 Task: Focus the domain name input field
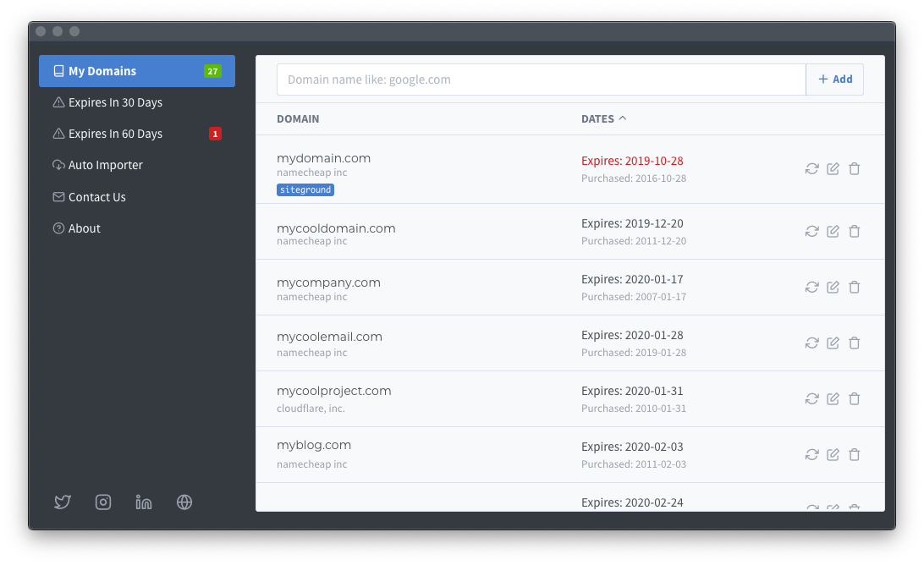click(542, 80)
